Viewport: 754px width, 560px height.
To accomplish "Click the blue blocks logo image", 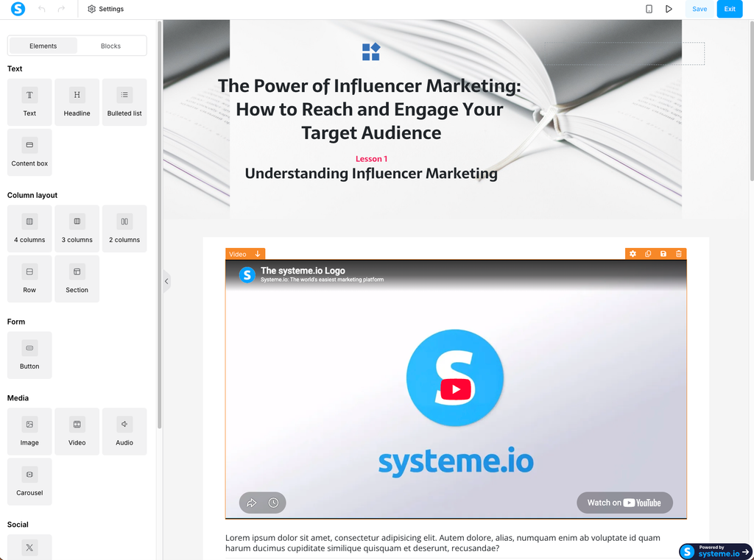I will 371,52.
